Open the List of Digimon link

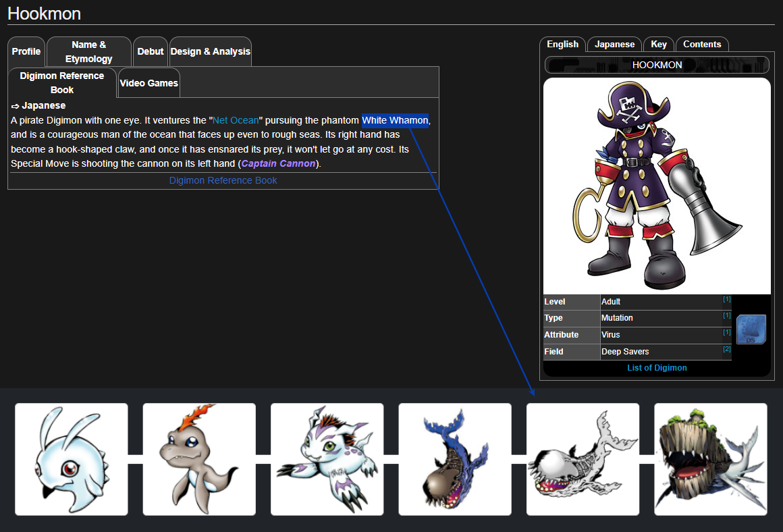pyautogui.click(x=657, y=368)
